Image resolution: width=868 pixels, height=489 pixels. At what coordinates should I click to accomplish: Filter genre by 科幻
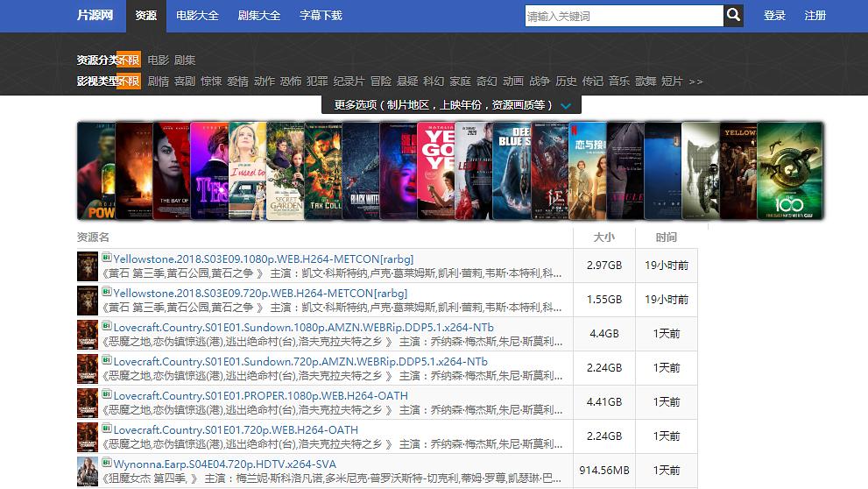[434, 81]
